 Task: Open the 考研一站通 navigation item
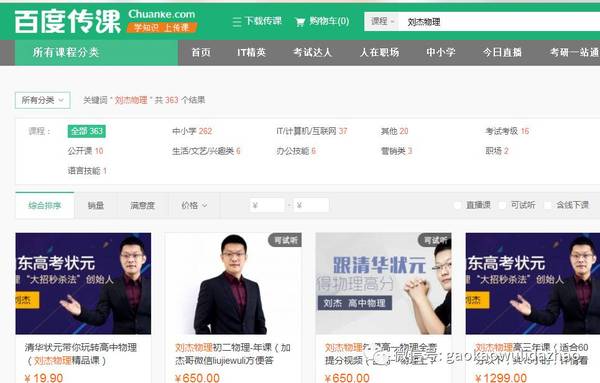coord(574,52)
